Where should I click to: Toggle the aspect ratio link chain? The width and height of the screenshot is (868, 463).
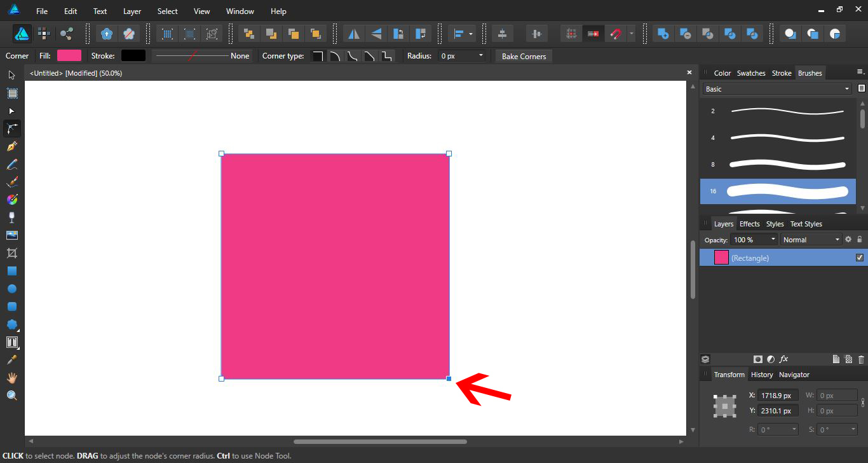[862, 403]
